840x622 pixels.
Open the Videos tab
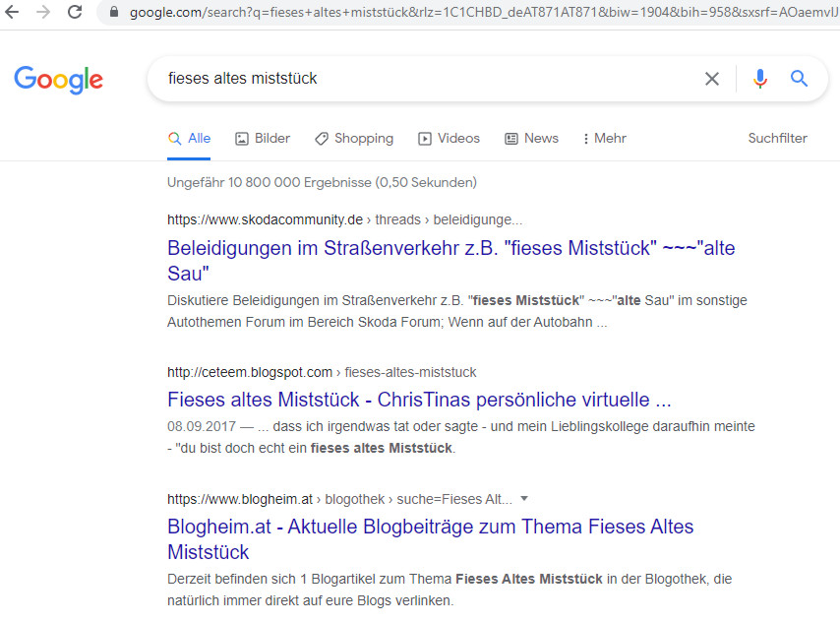click(450, 139)
